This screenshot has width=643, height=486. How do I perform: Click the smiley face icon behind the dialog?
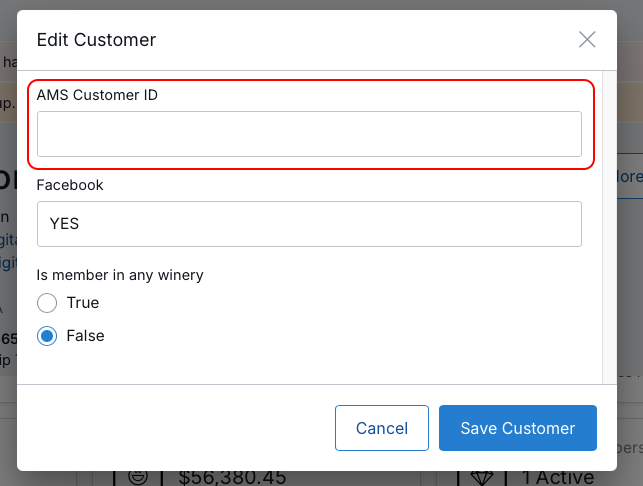coord(138,477)
